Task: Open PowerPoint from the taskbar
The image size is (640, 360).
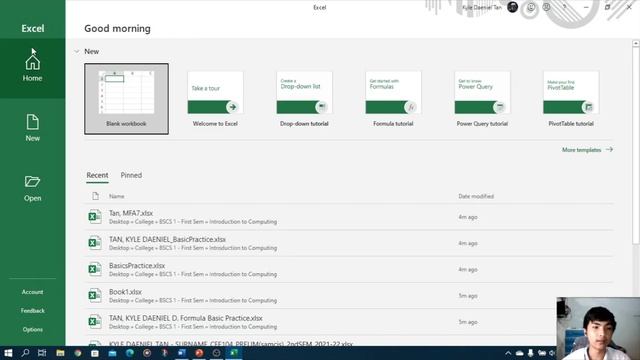Action: tap(199, 353)
